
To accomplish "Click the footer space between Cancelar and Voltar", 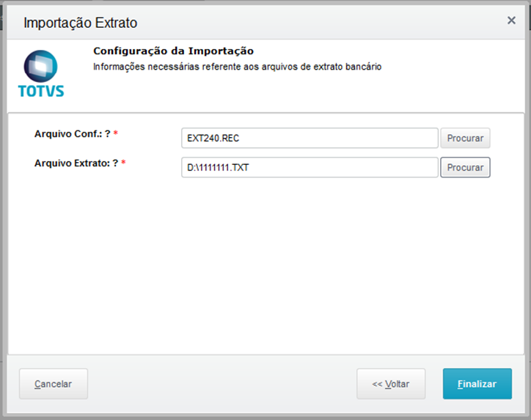I will (x=220, y=384).
